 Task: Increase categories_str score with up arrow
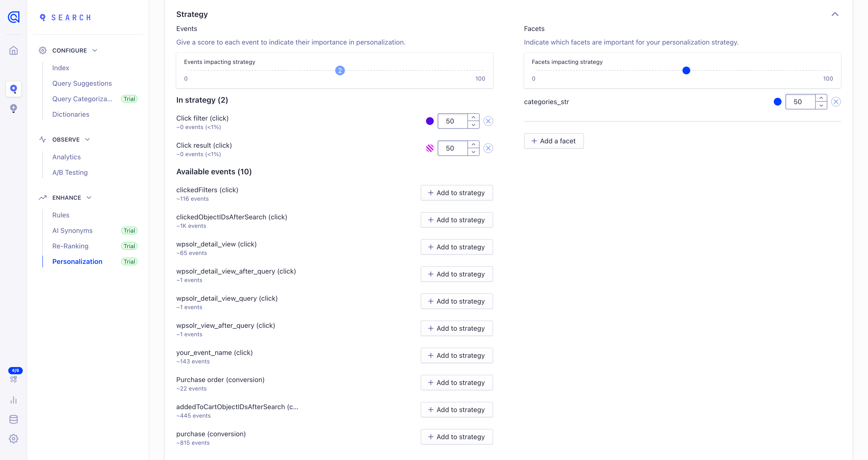[x=821, y=98]
